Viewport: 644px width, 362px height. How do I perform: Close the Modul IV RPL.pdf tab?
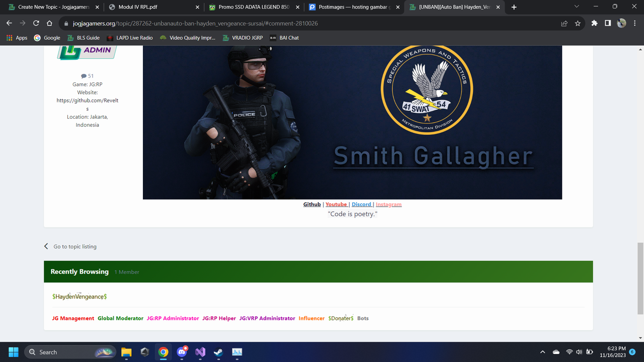(x=197, y=7)
